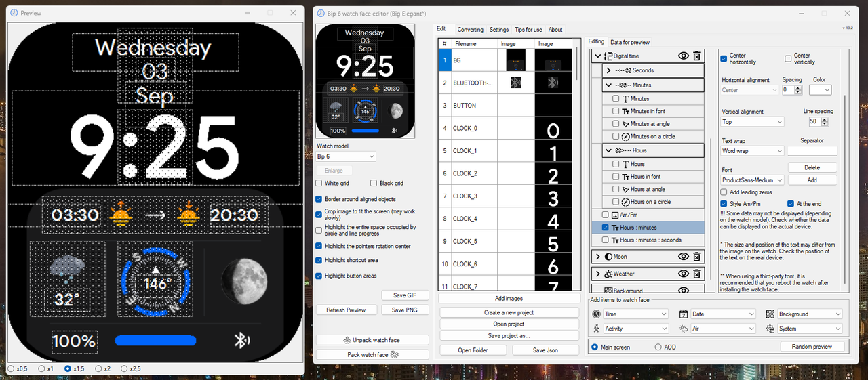868x380 pixels.
Task: Toggle the Moon element's eye icon
Action: (x=683, y=257)
